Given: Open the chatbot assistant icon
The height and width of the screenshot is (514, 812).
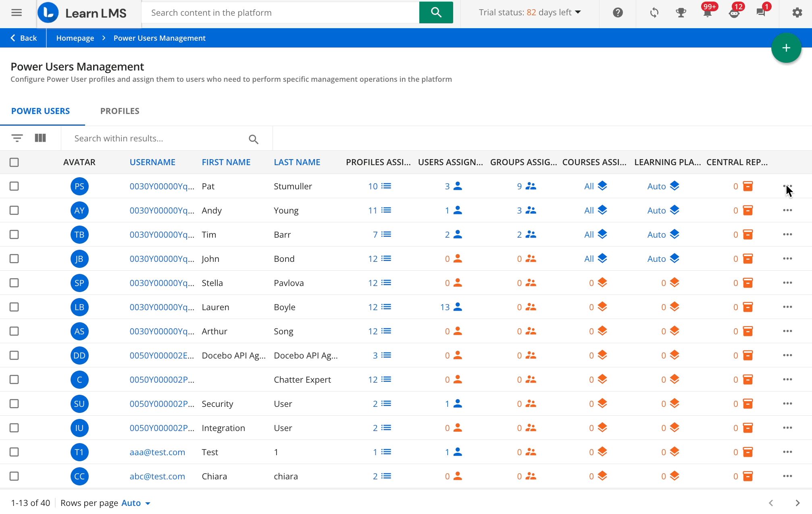Looking at the screenshot, I should point(735,12).
